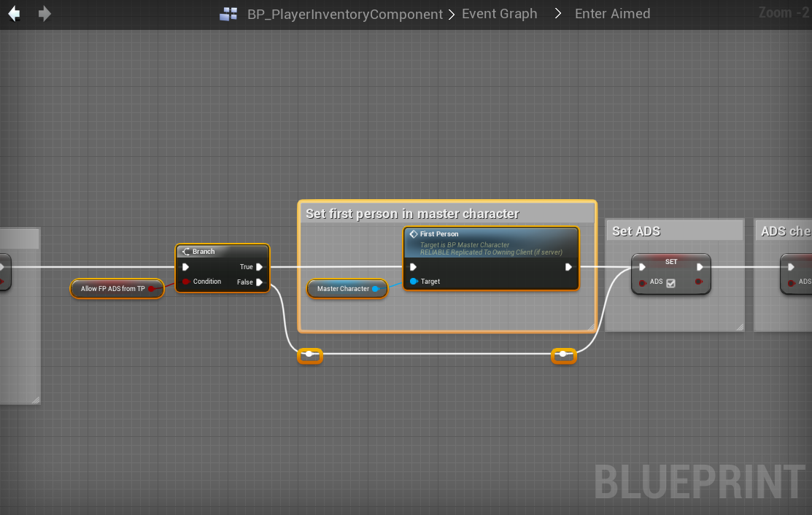Click the First Person node output execution pin
The height and width of the screenshot is (515, 812).
click(x=568, y=267)
